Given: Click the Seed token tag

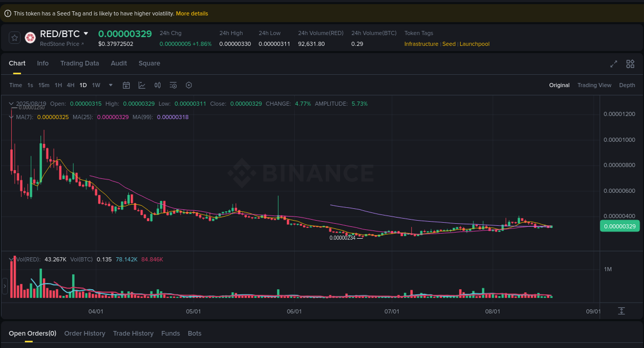Looking at the screenshot, I should click(449, 44).
